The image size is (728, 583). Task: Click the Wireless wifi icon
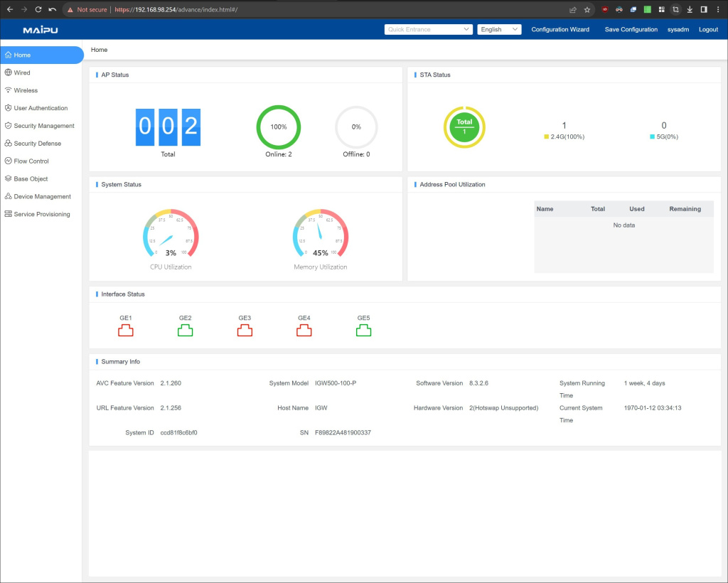(x=8, y=90)
